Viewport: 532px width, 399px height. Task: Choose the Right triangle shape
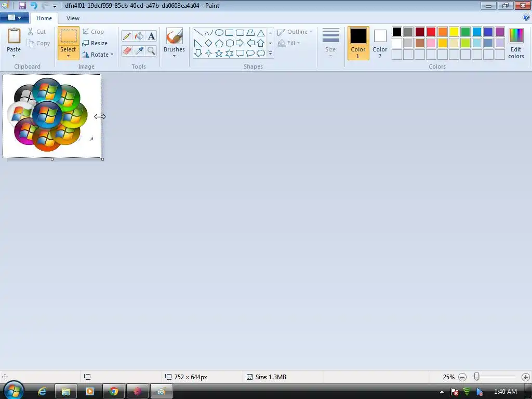point(198,43)
